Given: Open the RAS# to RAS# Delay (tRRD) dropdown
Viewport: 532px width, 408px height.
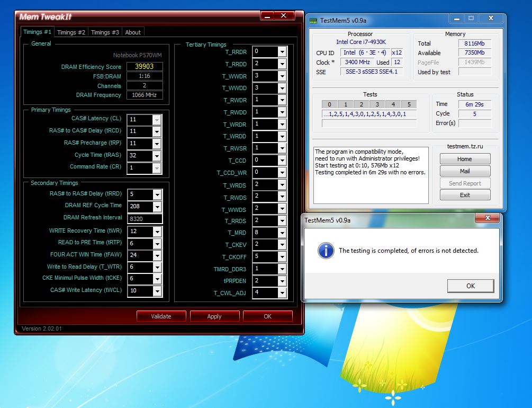Looking at the screenshot, I should [157, 194].
